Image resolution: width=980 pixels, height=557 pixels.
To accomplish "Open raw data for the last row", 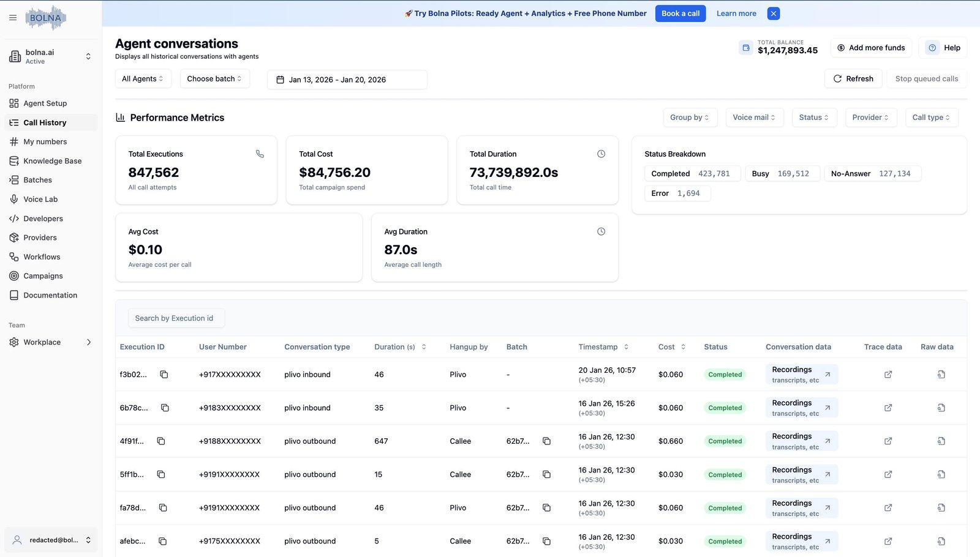I will (941, 541).
